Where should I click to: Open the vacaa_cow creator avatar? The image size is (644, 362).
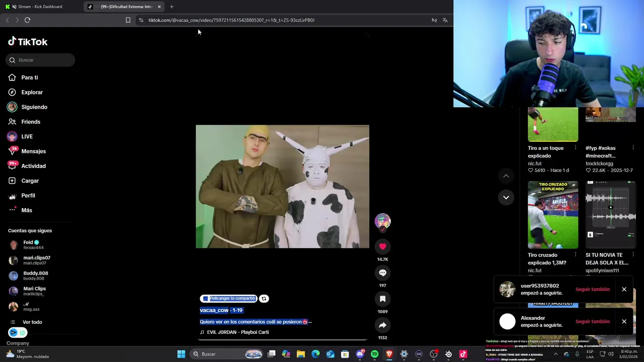[x=382, y=221]
